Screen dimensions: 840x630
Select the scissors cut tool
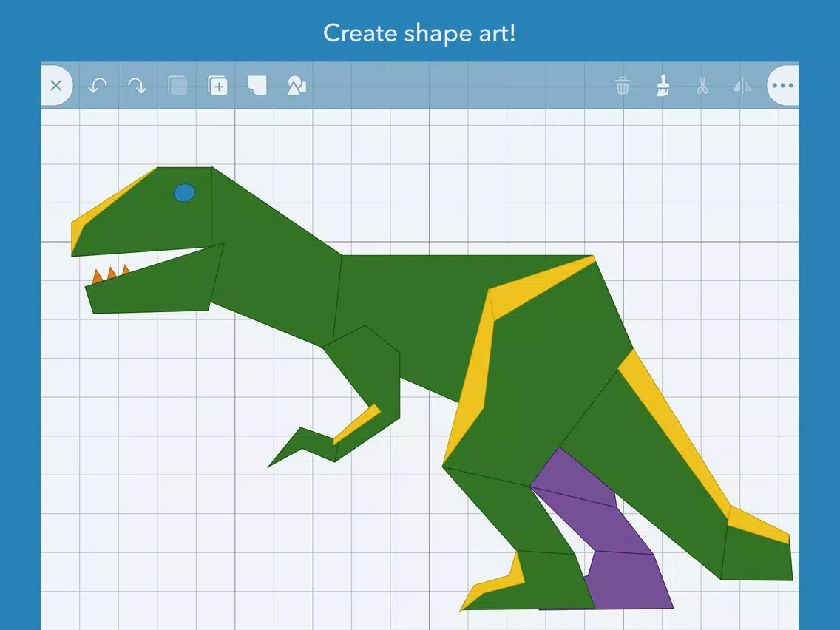coord(702,86)
